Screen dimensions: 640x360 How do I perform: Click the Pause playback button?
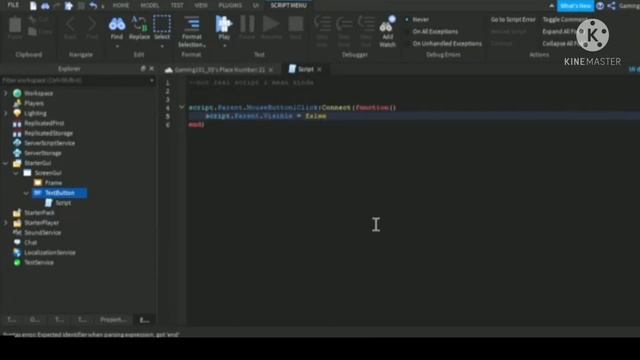pyautogui.click(x=247, y=24)
